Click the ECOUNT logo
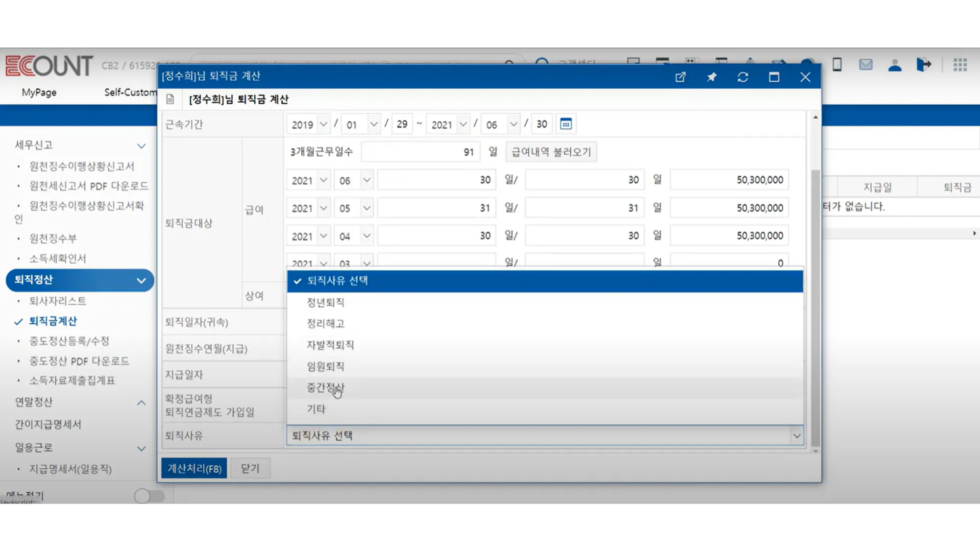980x551 pixels. [49, 66]
